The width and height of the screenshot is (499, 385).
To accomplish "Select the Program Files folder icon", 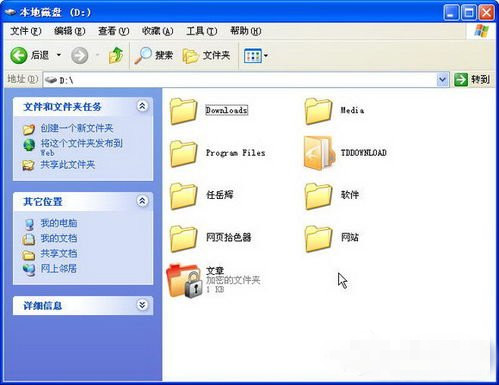I will [x=183, y=154].
